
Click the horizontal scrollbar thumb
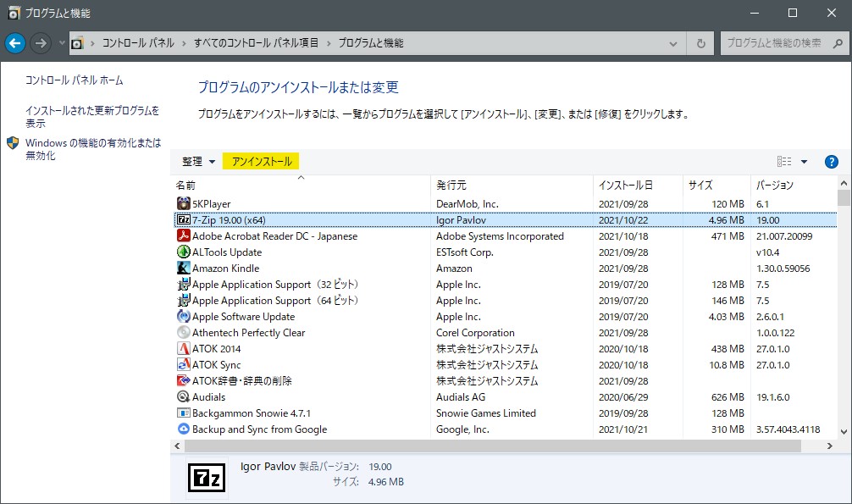pos(493,446)
